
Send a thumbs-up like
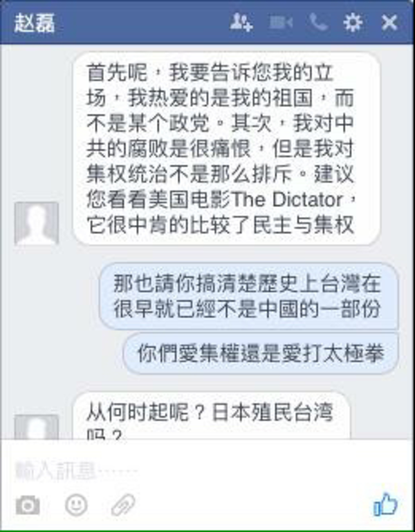coord(385,504)
